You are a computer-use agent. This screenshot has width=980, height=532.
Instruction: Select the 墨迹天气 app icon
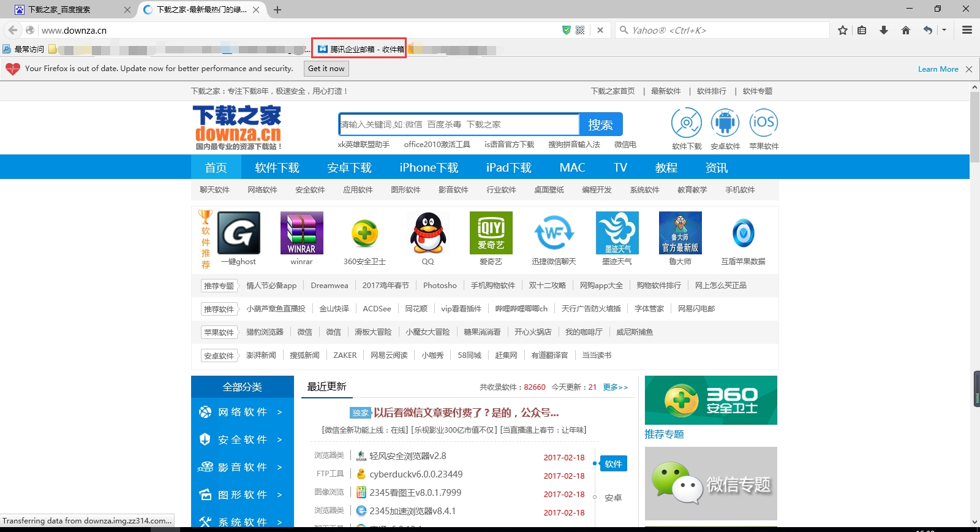pyautogui.click(x=617, y=233)
